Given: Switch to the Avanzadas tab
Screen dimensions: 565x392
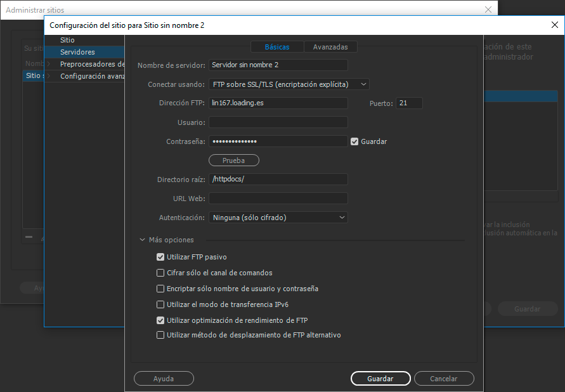Looking at the screenshot, I should (330, 47).
